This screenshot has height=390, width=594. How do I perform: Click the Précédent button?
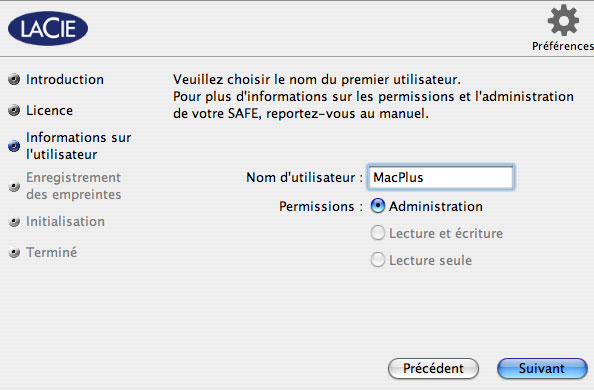433,368
